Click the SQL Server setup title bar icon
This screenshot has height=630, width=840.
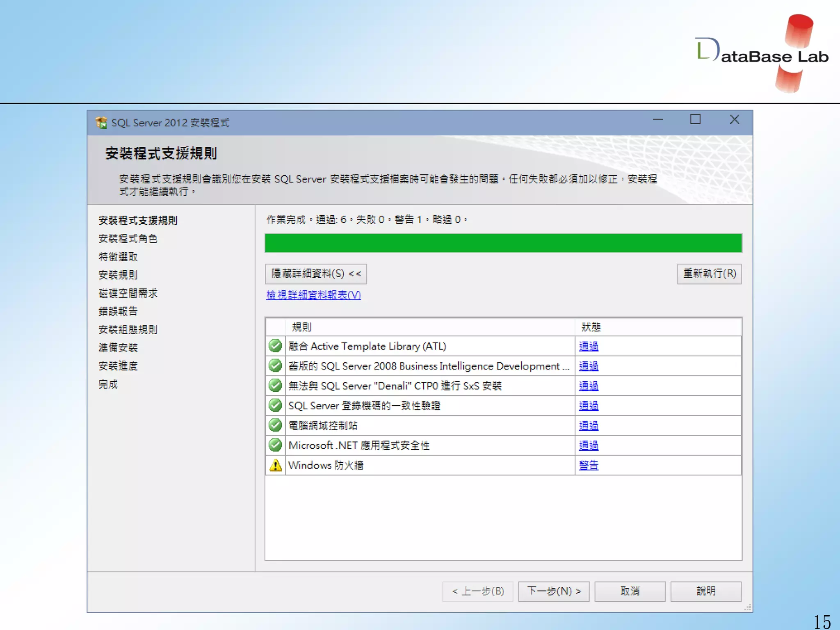101,122
